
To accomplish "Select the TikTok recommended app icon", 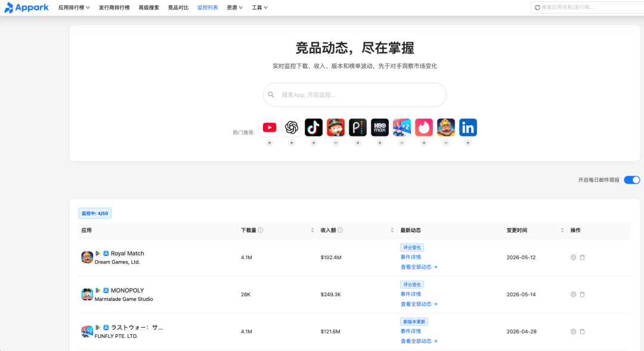I will [314, 128].
